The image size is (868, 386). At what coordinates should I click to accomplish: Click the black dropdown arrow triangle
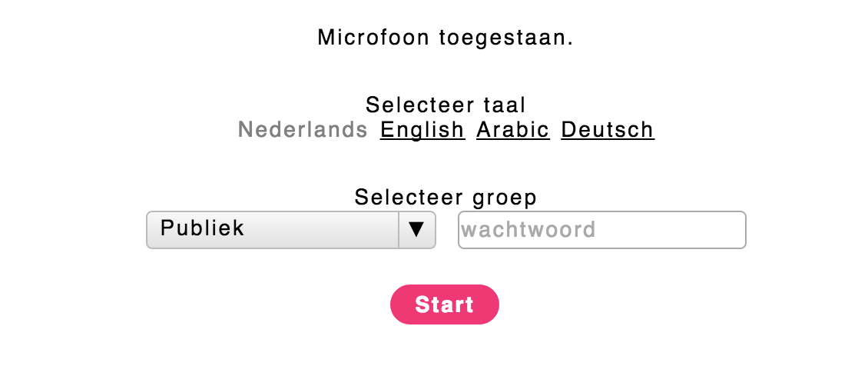pos(417,230)
